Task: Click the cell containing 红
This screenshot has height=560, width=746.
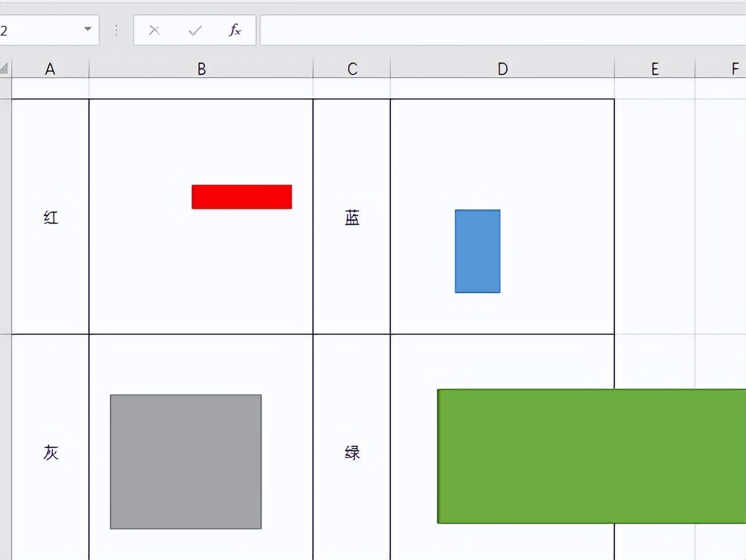Action: tap(50, 217)
